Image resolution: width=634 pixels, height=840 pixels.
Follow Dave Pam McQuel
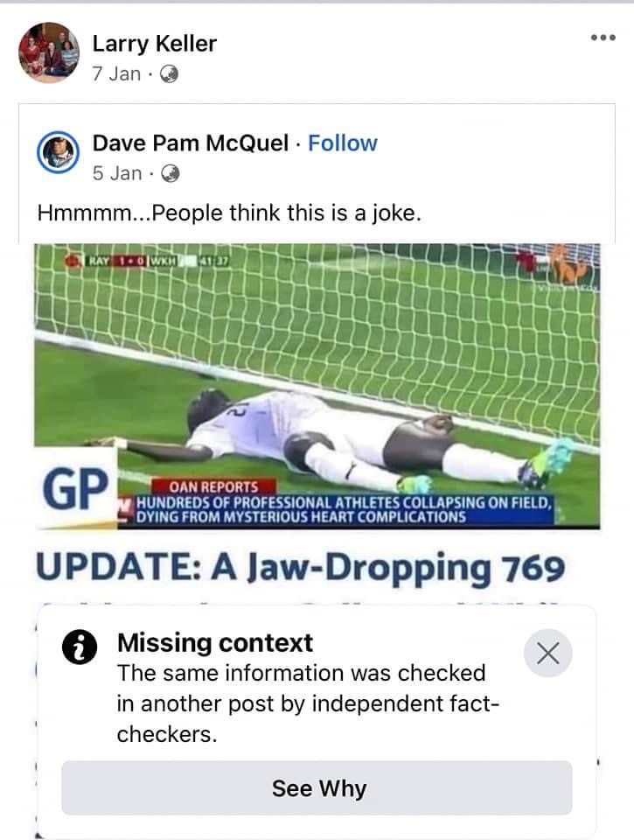click(343, 143)
